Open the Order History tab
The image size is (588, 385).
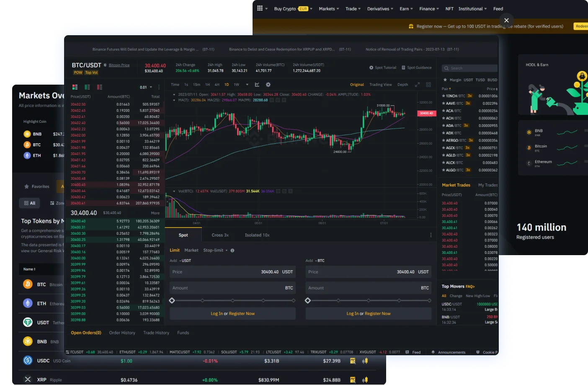[122, 333]
